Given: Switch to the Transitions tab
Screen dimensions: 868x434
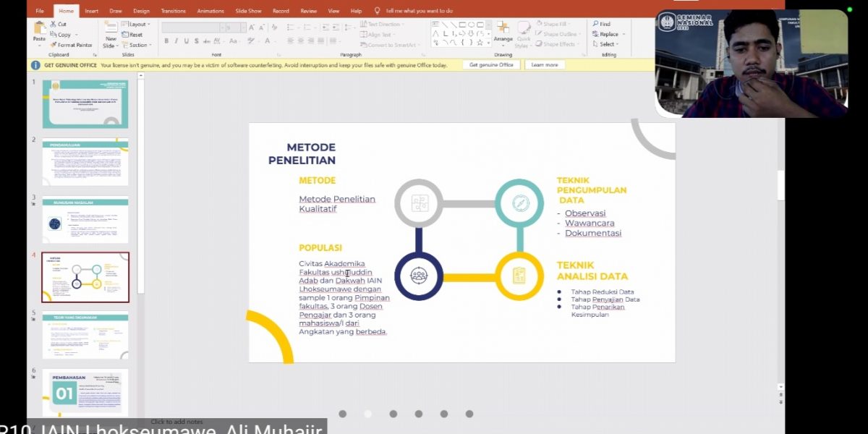Looking at the screenshot, I should [174, 11].
